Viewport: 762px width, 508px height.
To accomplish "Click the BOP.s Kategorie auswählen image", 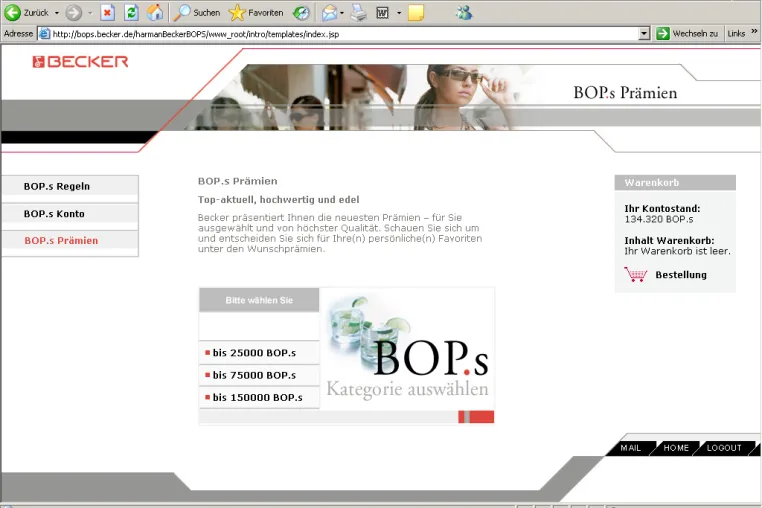I will pyautogui.click(x=407, y=349).
